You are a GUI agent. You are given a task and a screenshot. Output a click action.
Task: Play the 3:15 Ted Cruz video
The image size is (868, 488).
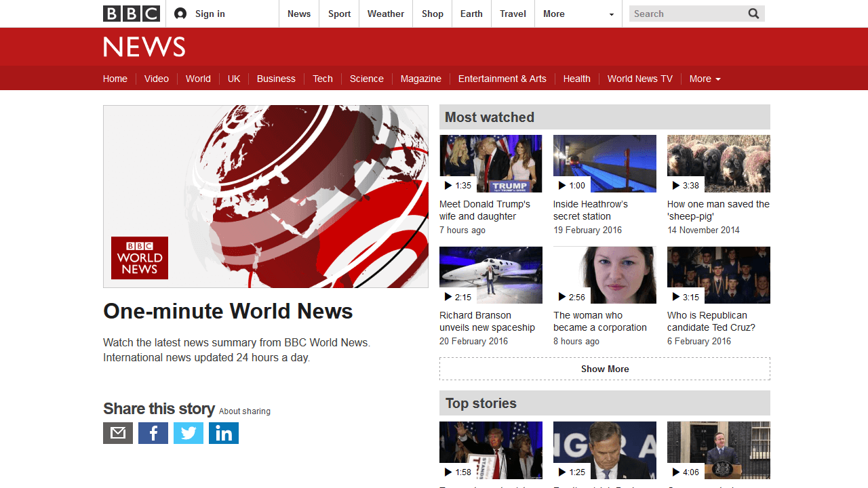coord(719,275)
